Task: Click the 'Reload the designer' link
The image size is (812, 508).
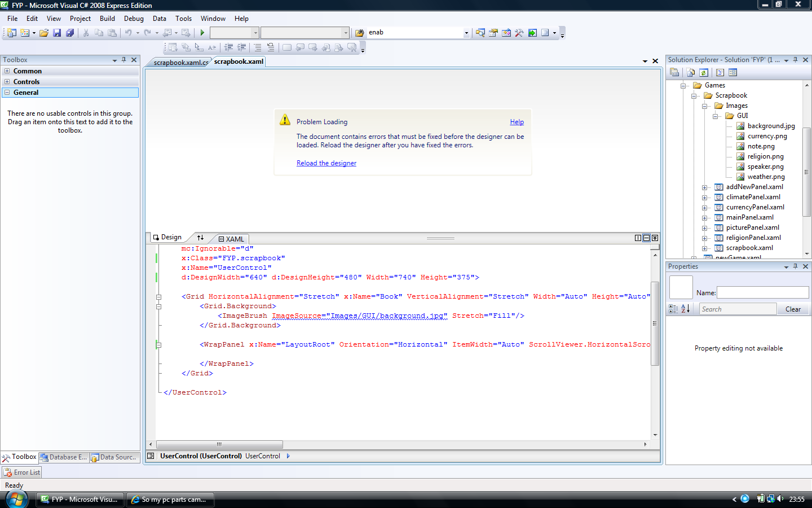Action: click(x=326, y=163)
